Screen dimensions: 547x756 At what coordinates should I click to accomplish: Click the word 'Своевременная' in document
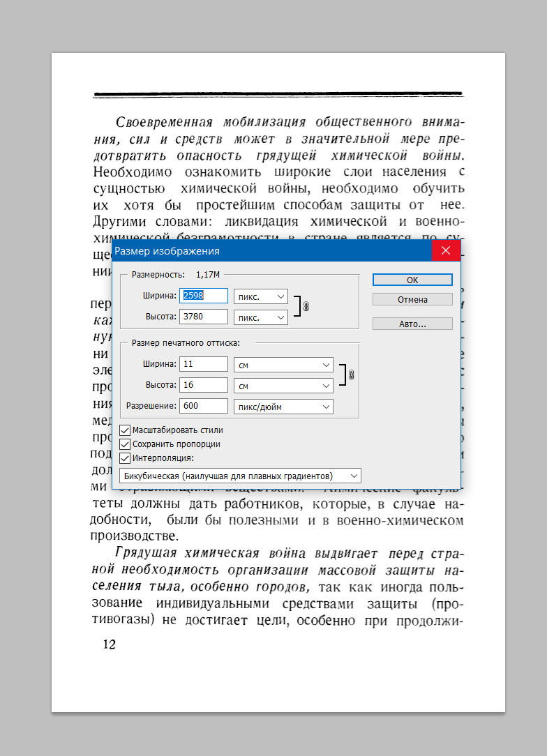pos(164,122)
